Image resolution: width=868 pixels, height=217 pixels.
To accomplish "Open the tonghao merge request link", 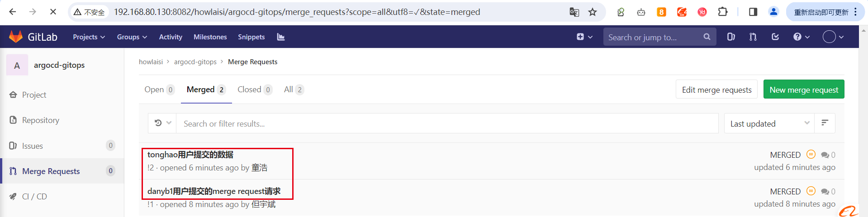I will (190, 155).
